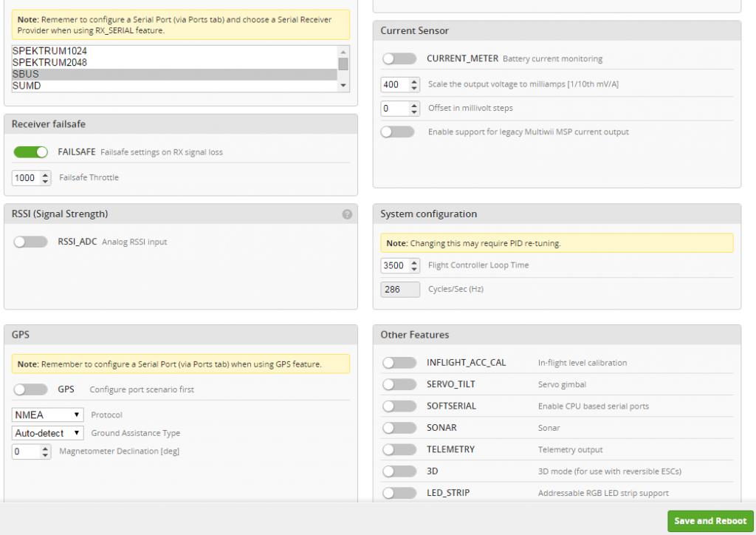This screenshot has width=756, height=535.
Task: Select SPEKTRUM2048 in the receiver list
Action: (49, 63)
